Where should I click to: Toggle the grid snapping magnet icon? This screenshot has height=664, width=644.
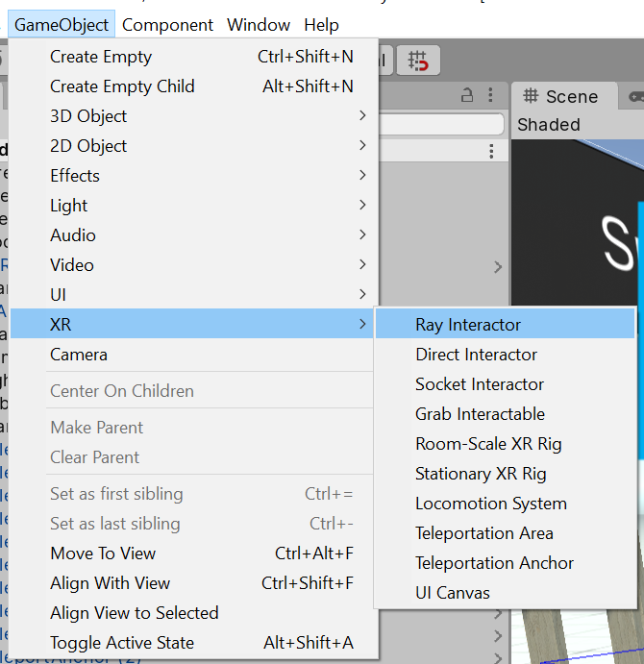click(418, 61)
